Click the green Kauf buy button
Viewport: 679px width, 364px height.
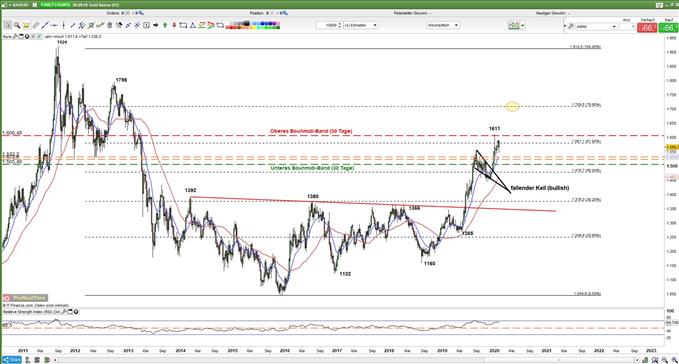[668, 27]
